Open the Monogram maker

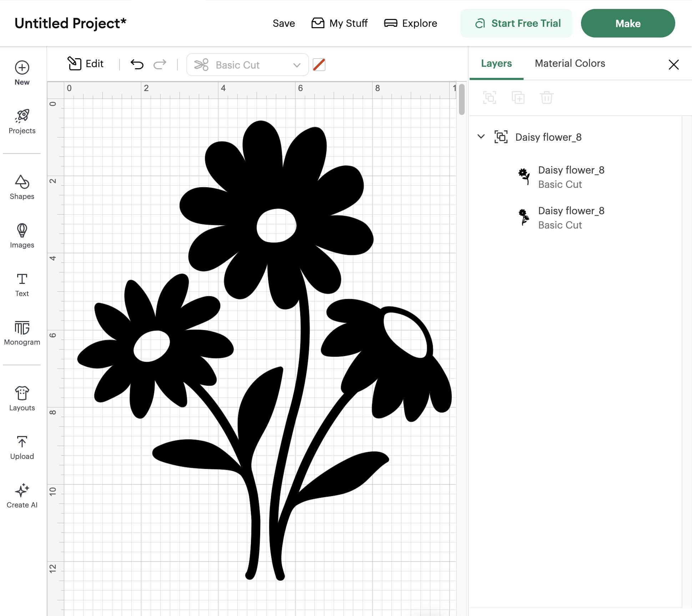click(x=22, y=333)
